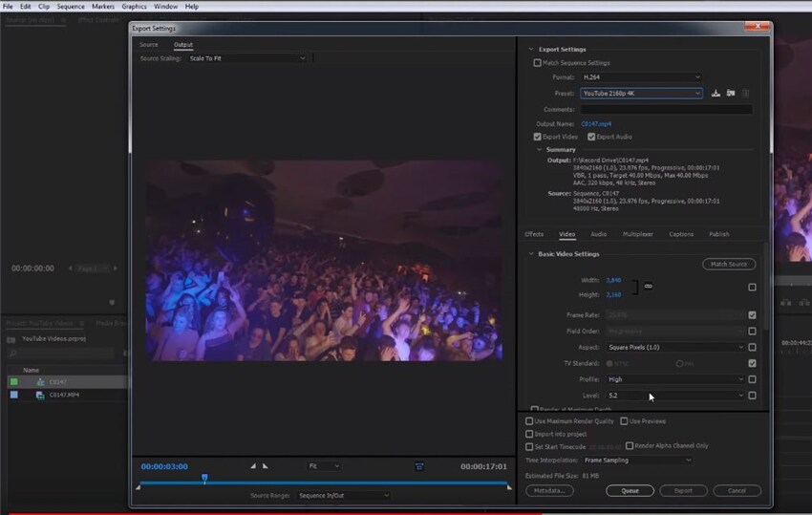Switch to the Source tab
Screen dimensions: 812x515
tap(149, 45)
